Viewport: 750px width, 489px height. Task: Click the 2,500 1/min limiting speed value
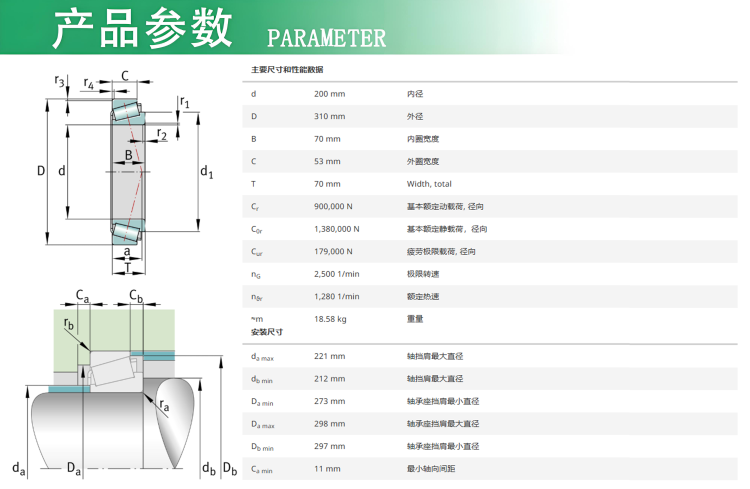tap(336, 274)
